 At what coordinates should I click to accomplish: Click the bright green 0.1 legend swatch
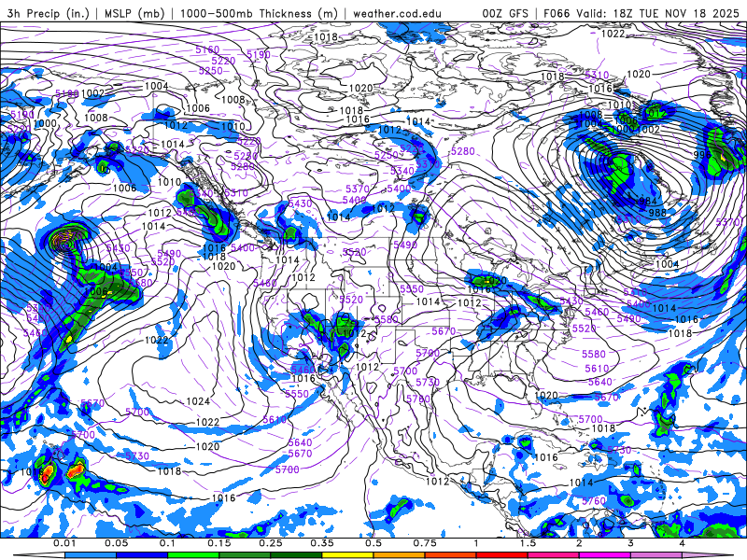click(193, 555)
